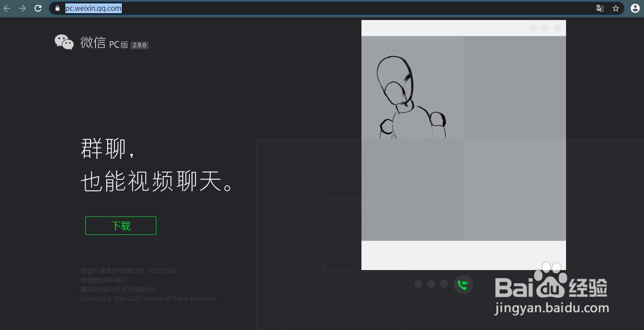Open the browser profile avatar icon
644x330 pixels.
coord(635,8)
